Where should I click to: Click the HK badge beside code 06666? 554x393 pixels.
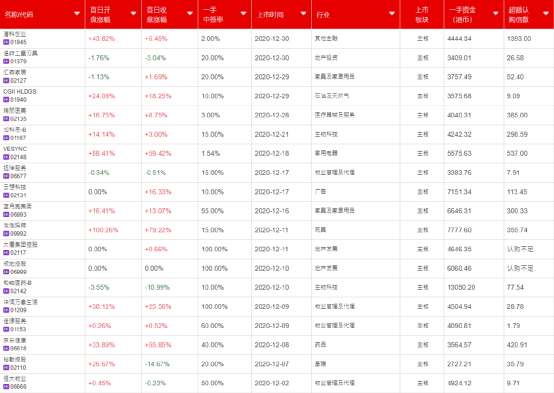coord(6,387)
